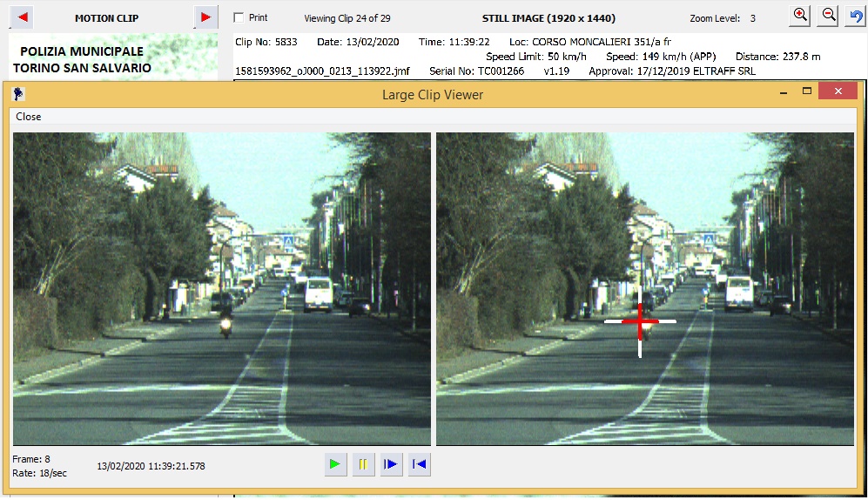
Task: Click the left video frame without crosshair
Action: click(x=222, y=289)
